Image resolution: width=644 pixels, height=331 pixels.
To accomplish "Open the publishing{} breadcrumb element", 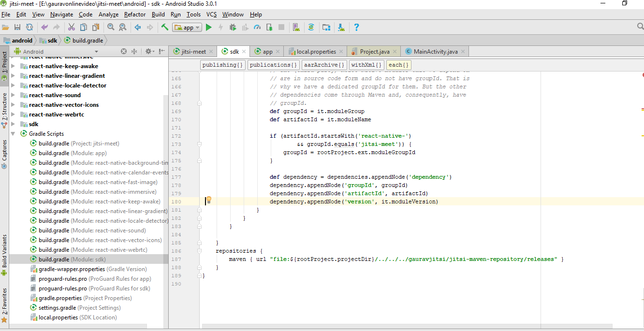I will pos(222,64).
